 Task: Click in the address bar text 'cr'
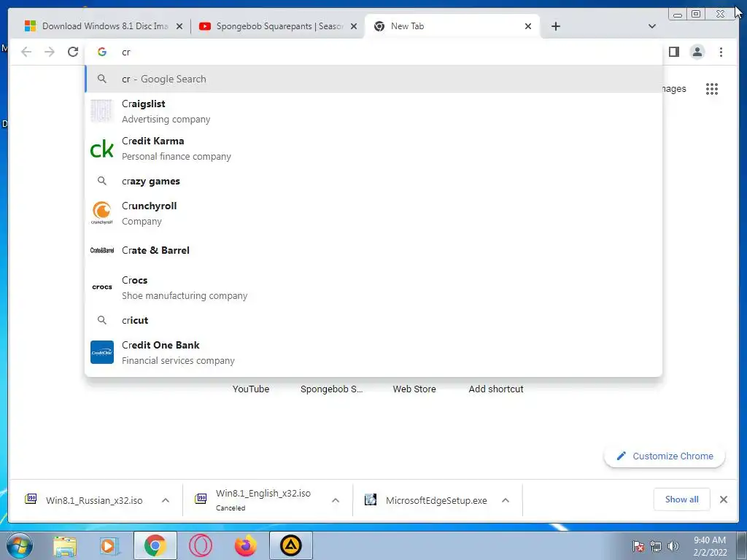click(x=126, y=52)
